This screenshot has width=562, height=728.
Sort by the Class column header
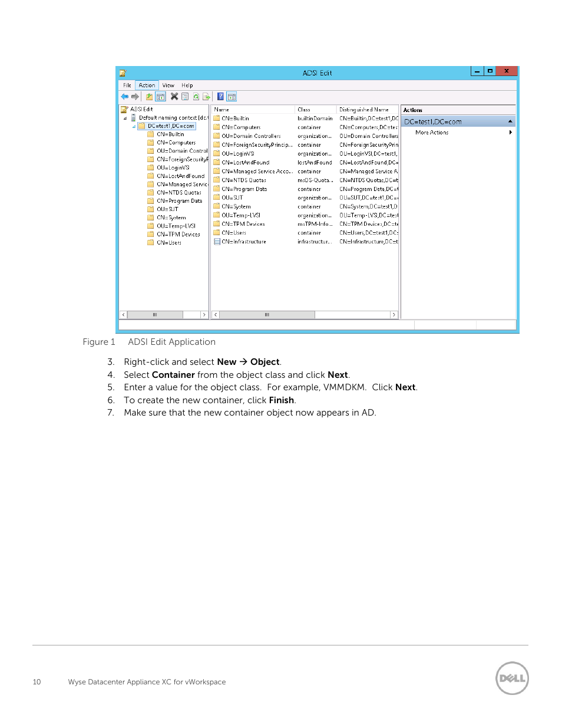(x=316, y=110)
